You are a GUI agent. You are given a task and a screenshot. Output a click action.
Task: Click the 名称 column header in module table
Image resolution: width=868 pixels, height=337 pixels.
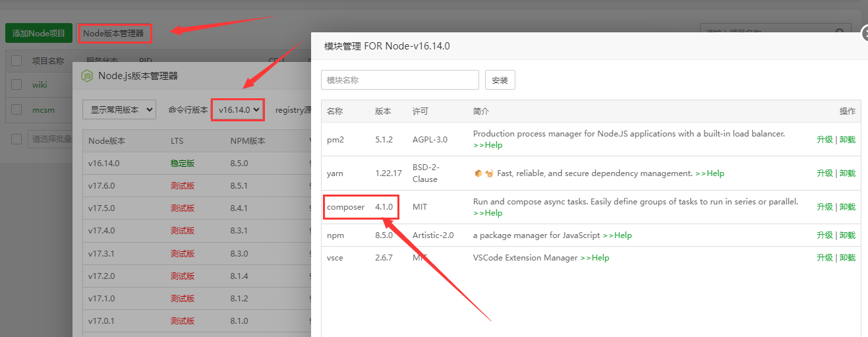pos(335,111)
